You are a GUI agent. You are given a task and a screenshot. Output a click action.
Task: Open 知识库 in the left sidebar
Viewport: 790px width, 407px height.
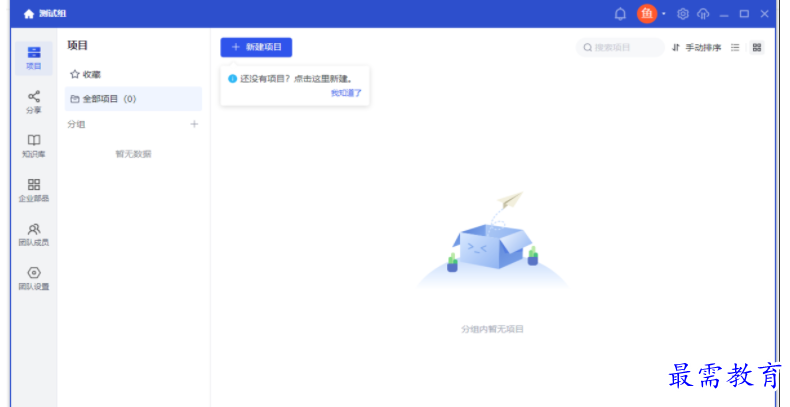[x=34, y=146]
